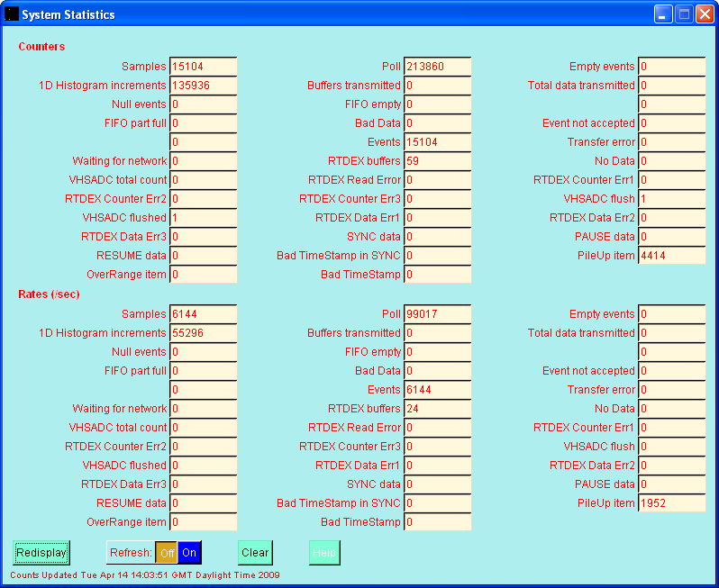The image size is (719, 588).
Task: Close the System Statistics window
Action: (705, 14)
